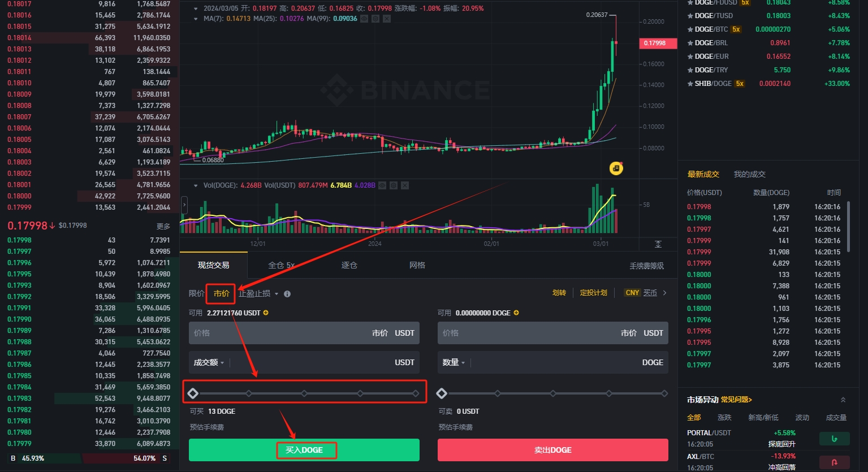
Task: Favorite the DOGE/BTC pair star
Action: (690, 29)
